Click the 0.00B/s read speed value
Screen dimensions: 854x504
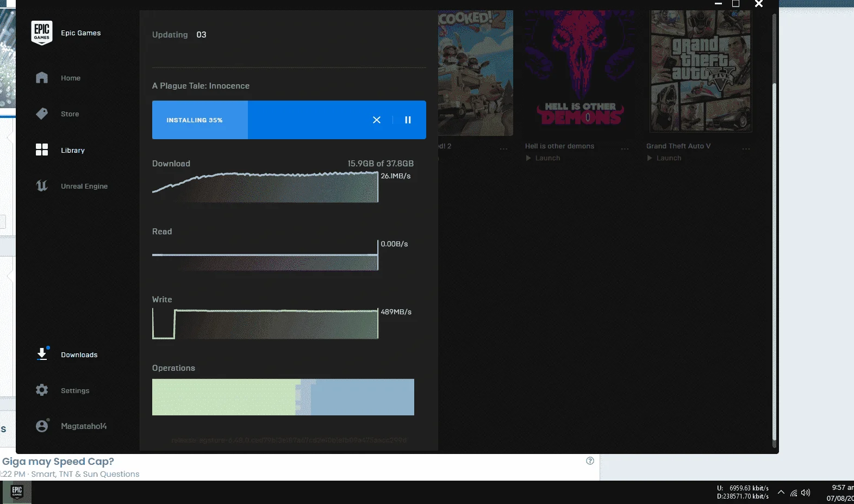point(395,244)
